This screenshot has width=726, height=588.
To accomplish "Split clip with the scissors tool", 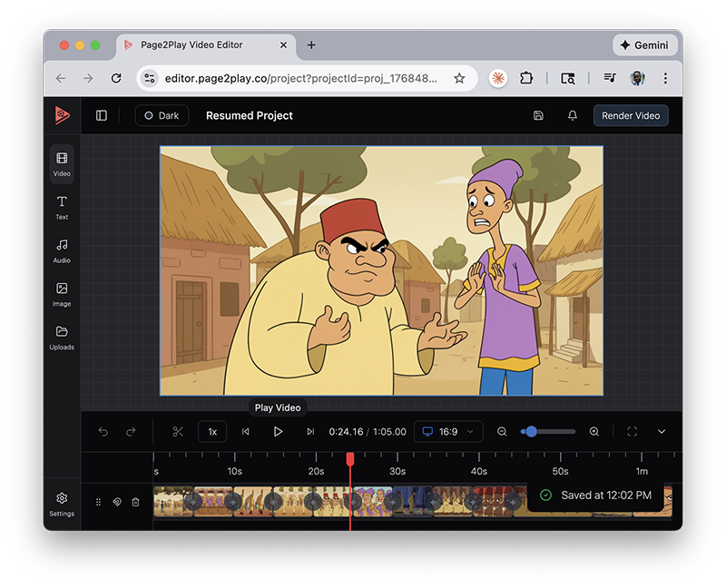I will tap(178, 432).
